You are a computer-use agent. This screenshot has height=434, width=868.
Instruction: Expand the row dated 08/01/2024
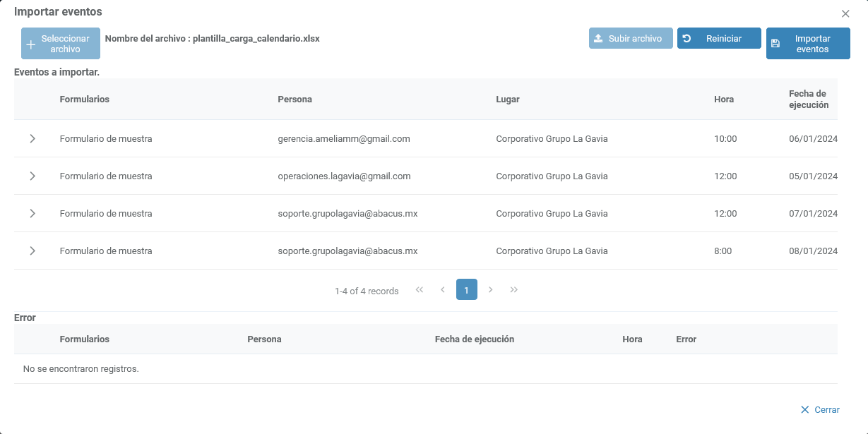[32, 251]
